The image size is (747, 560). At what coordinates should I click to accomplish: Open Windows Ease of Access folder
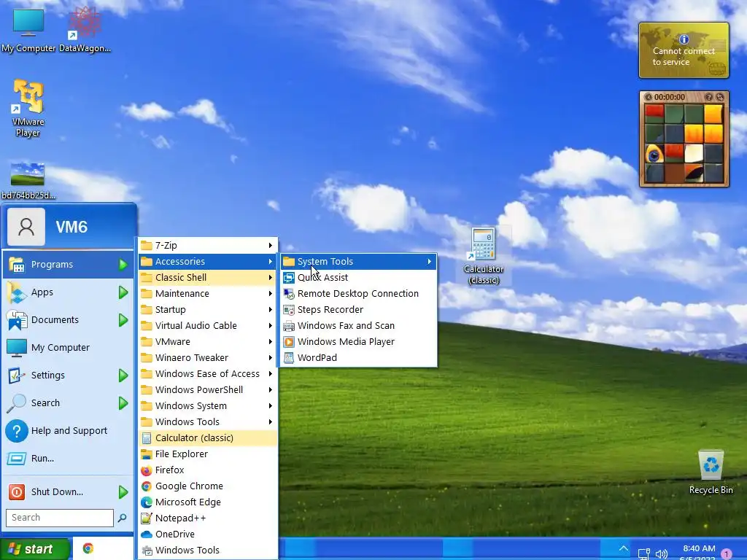coord(208,374)
